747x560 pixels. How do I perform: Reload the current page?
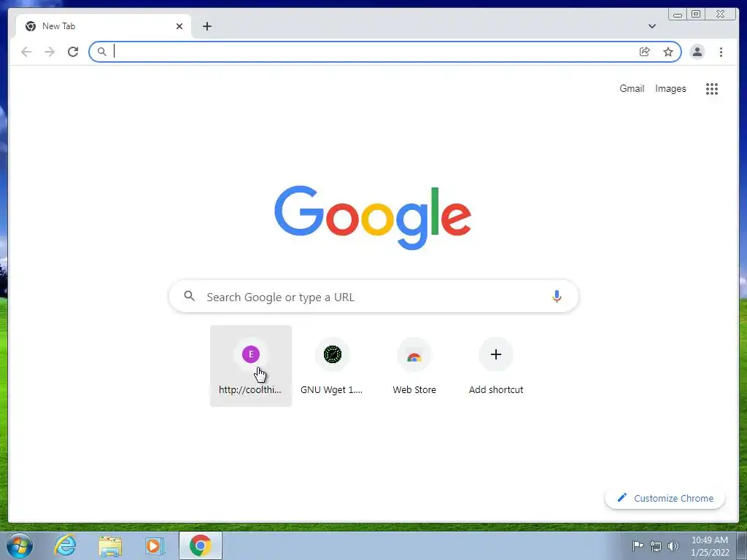click(x=73, y=52)
